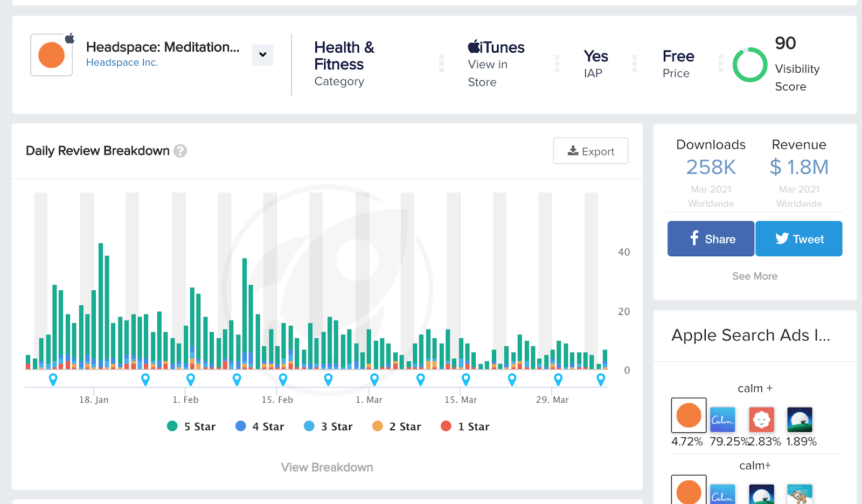The height and width of the screenshot is (504, 862).
Task: Toggle the 3 Star legend series
Action: [x=328, y=426]
